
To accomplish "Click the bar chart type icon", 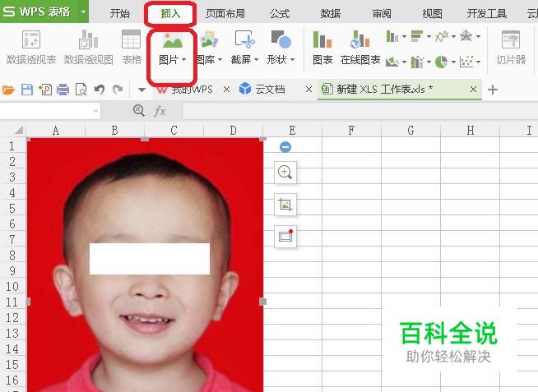I will pyautogui.click(x=416, y=36).
